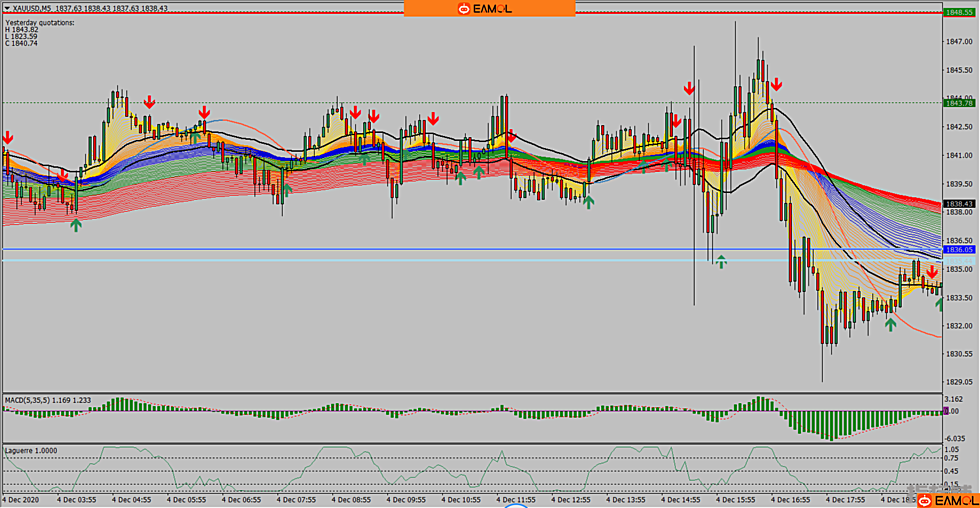Select the red down arrow left of the 14:55 spike
Screen dimensions: 980x508
point(689,89)
